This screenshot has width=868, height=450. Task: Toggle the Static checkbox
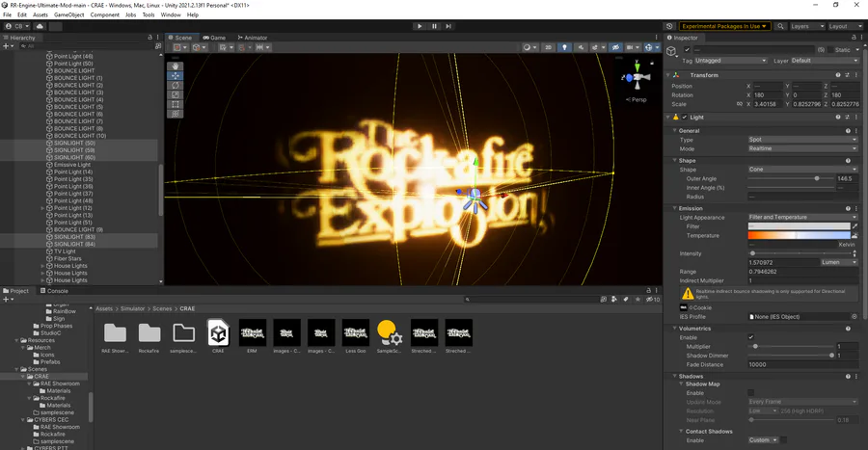coord(828,50)
